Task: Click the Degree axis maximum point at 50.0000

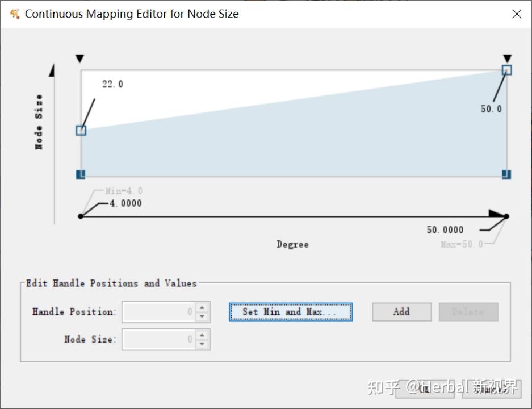Action: [506, 216]
